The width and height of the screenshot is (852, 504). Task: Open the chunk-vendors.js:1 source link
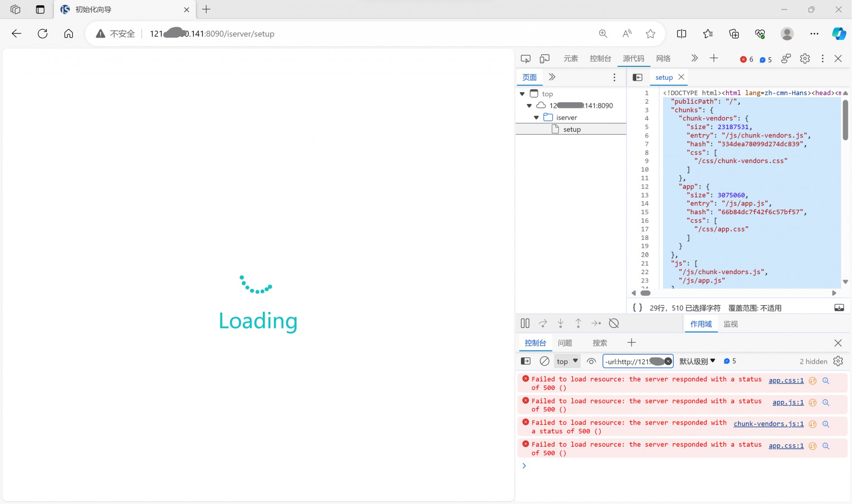pos(769,424)
